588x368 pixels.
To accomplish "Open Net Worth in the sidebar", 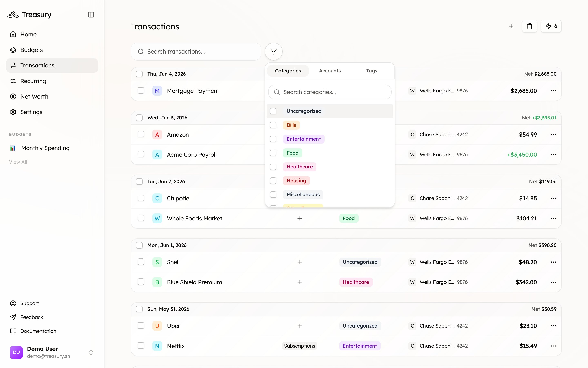I will 52,97.
